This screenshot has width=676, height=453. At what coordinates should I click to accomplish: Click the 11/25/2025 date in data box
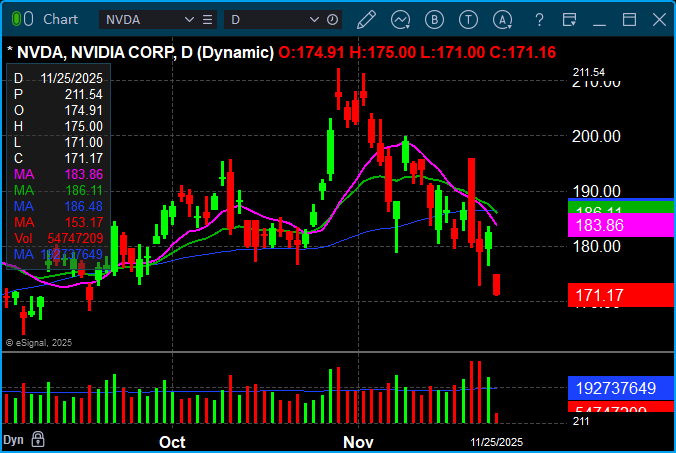pyautogui.click(x=72, y=78)
